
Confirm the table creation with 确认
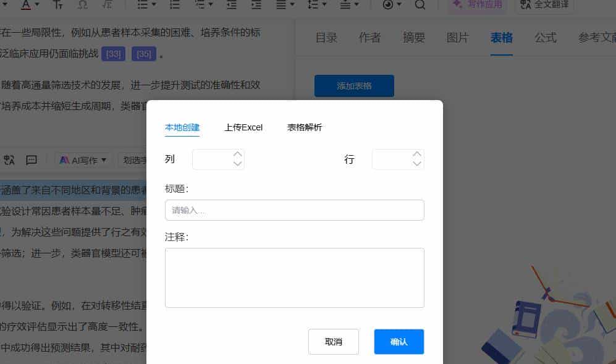pos(399,341)
